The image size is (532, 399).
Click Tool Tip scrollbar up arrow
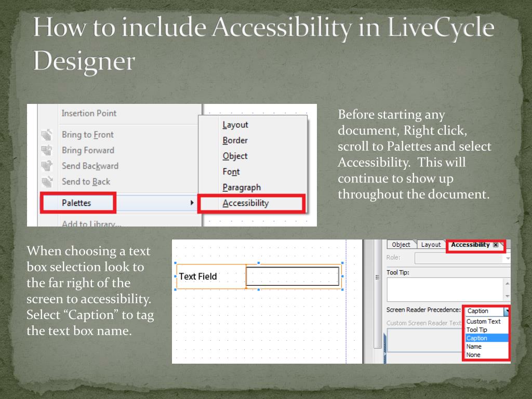pos(507,283)
